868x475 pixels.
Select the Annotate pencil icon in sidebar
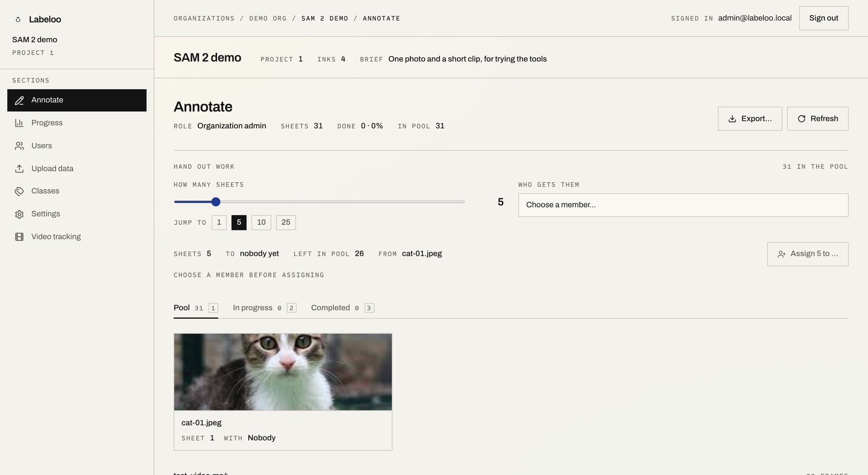(x=19, y=101)
